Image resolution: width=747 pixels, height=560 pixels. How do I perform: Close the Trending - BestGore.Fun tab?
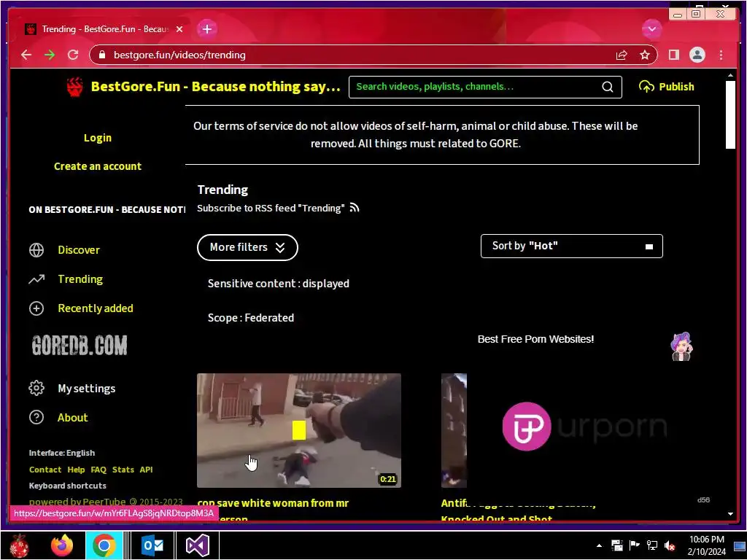click(179, 29)
